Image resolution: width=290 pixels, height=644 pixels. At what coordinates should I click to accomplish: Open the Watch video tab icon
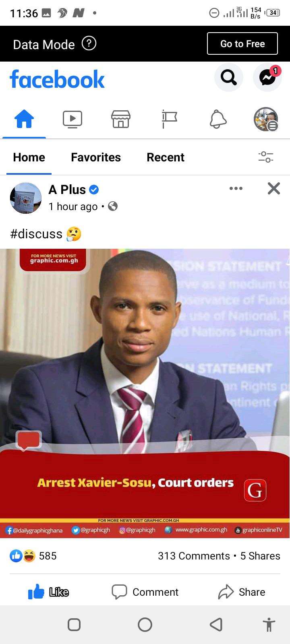click(72, 119)
